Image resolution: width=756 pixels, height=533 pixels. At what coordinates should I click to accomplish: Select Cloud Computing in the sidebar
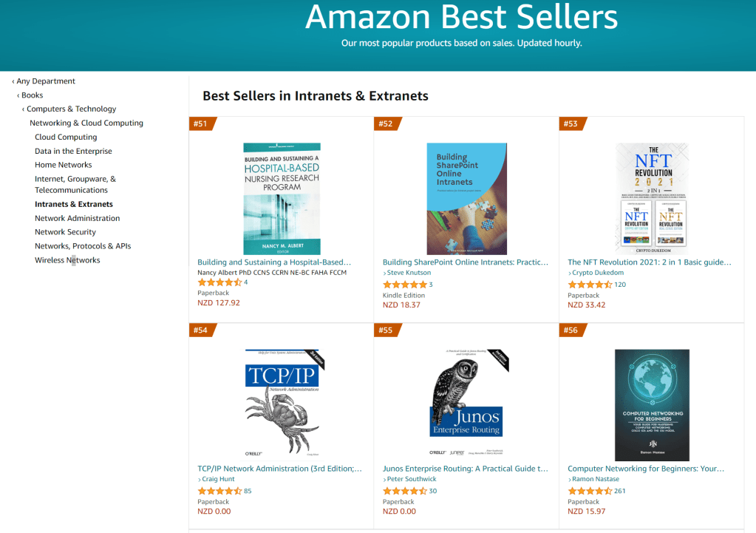pyautogui.click(x=66, y=137)
